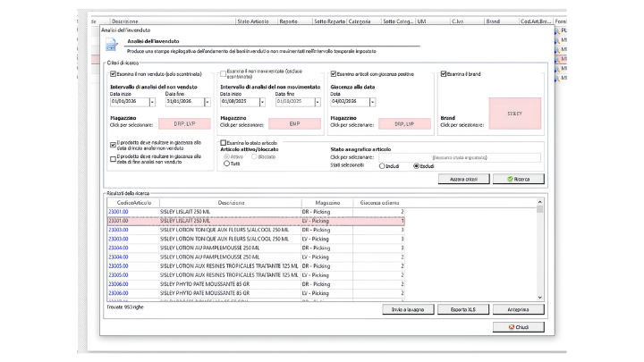644x362 pixels.
Task: Uncheck 'Esamina il brand' checkbox
Action: (443, 74)
